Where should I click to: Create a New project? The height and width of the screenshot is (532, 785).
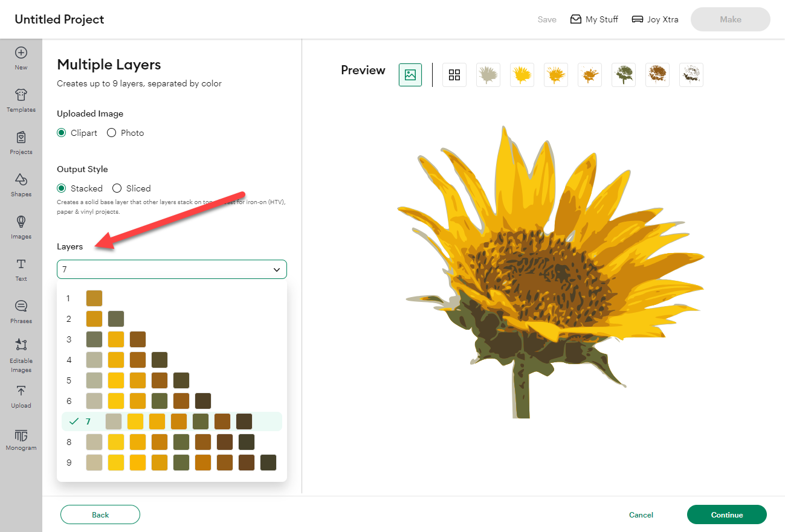(21, 58)
